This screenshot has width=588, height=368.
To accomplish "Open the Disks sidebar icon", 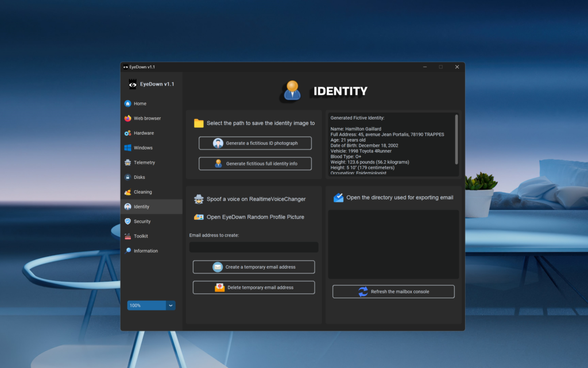I will pyautogui.click(x=127, y=177).
